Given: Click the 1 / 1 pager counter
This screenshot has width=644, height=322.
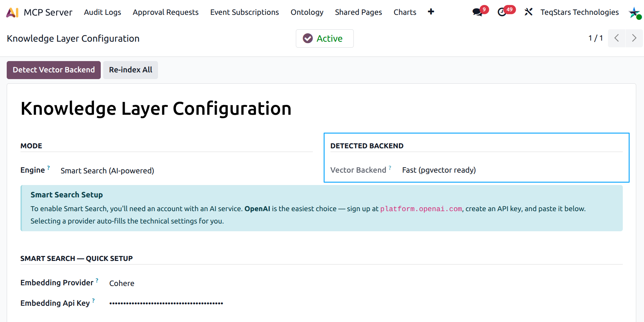Looking at the screenshot, I should point(596,38).
